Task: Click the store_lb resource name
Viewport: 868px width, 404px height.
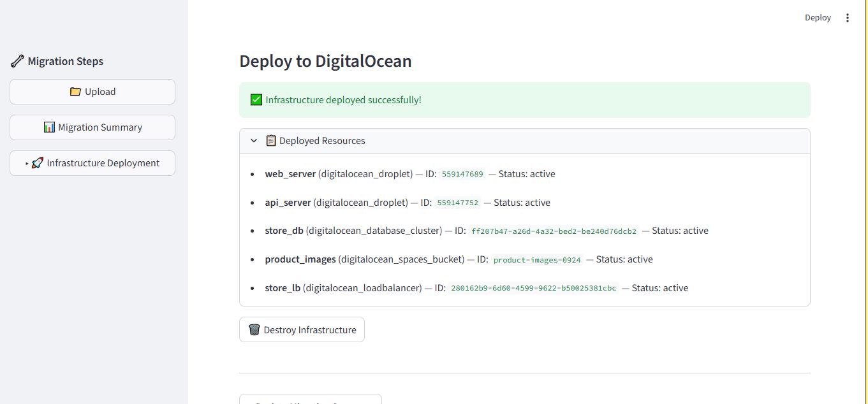Action: 283,288
